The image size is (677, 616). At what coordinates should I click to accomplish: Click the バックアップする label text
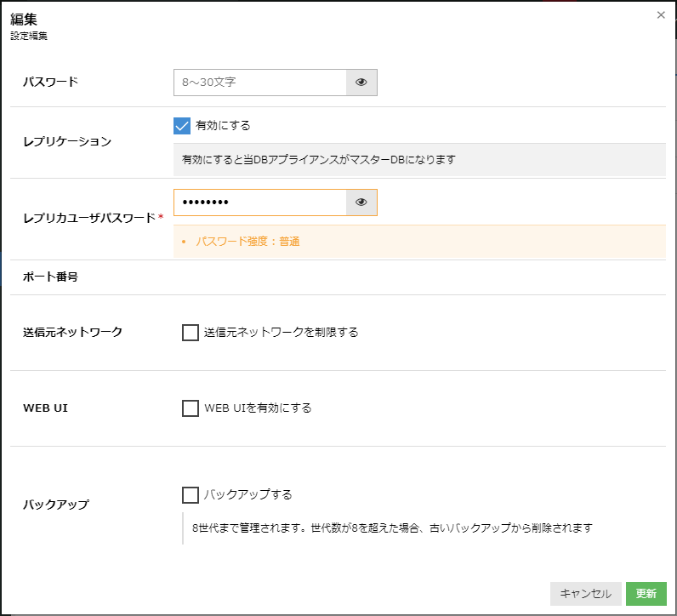tap(247, 495)
